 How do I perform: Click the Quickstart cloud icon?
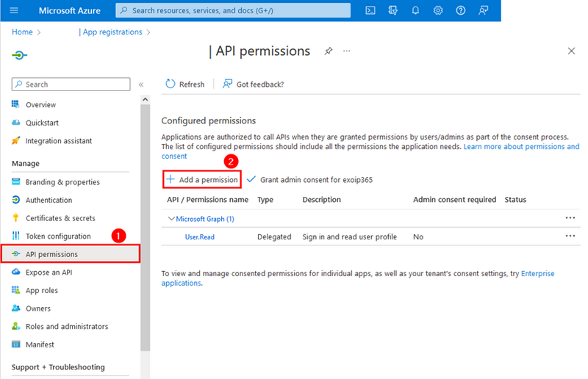click(15, 122)
